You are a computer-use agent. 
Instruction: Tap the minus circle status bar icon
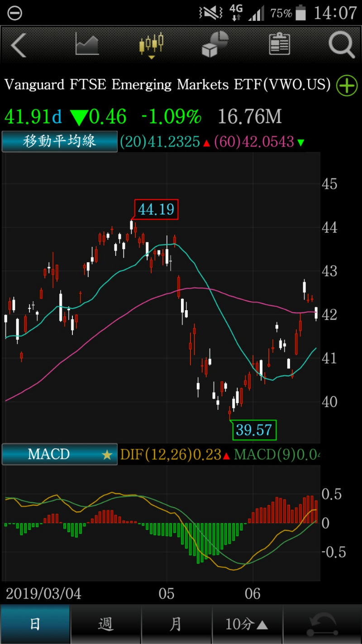point(14,13)
